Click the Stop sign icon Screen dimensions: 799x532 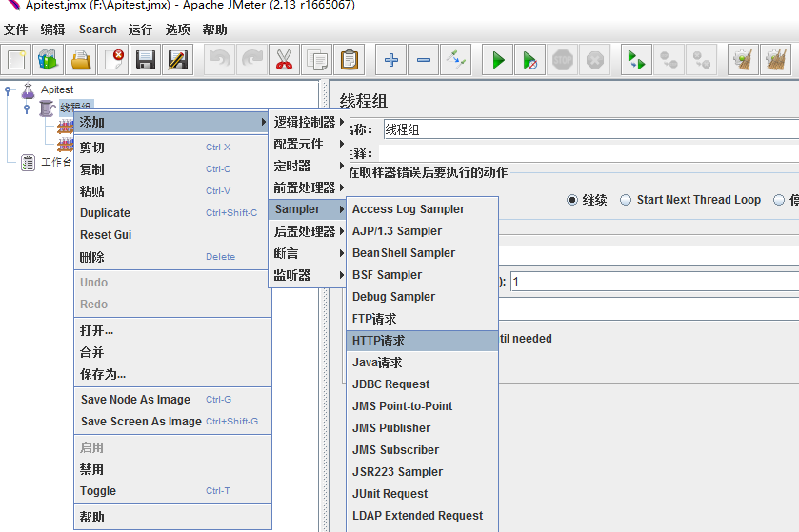[x=563, y=60]
